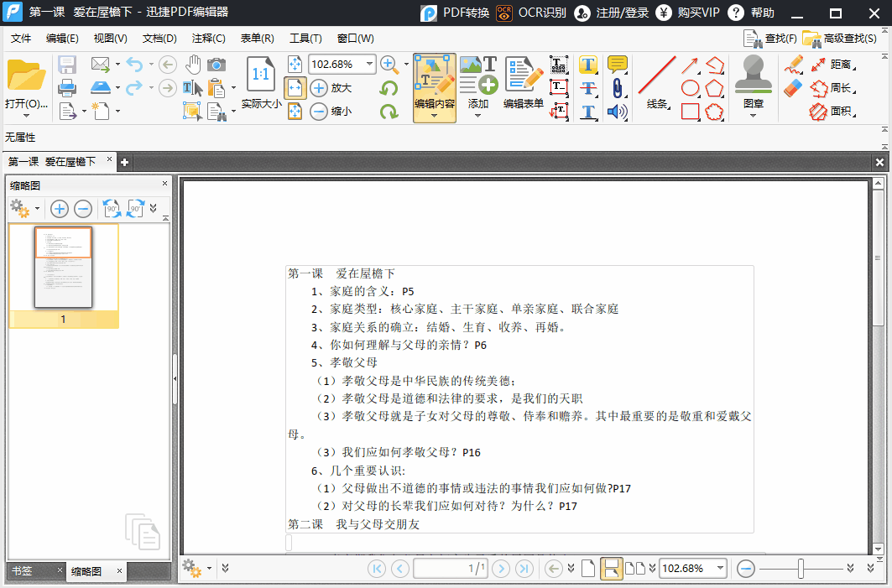Open the View (视图) menu

point(111,38)
